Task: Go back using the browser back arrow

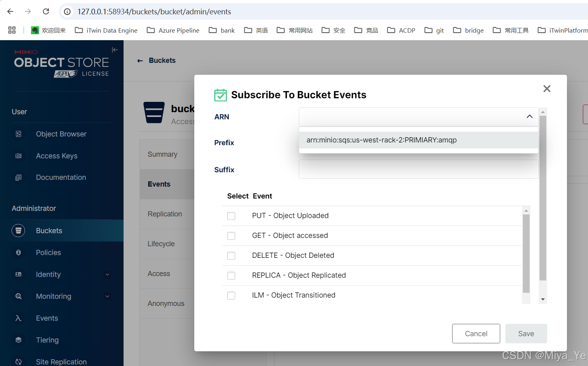Action: [x=10, y=12]
